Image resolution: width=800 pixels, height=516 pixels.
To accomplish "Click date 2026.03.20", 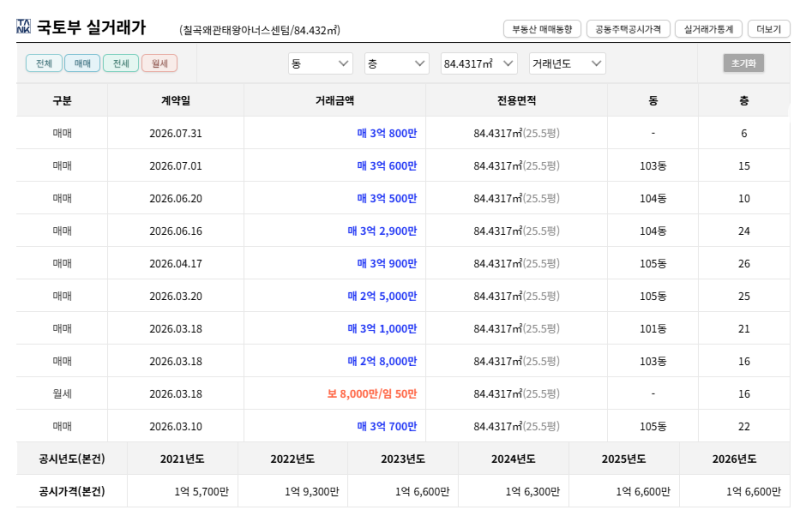I will click(176, 296).
